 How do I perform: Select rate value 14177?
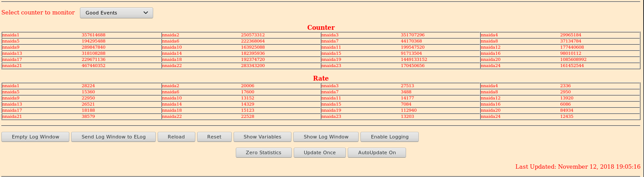(407, 98)
